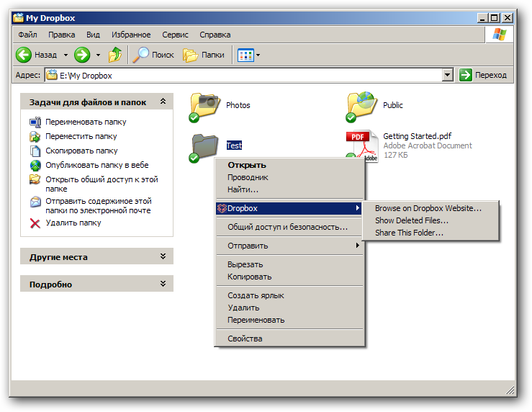The width and height of the screenshot is (532, 412).
Task: Click Опубликовать папку в вебе link
Action: [97, 165]
